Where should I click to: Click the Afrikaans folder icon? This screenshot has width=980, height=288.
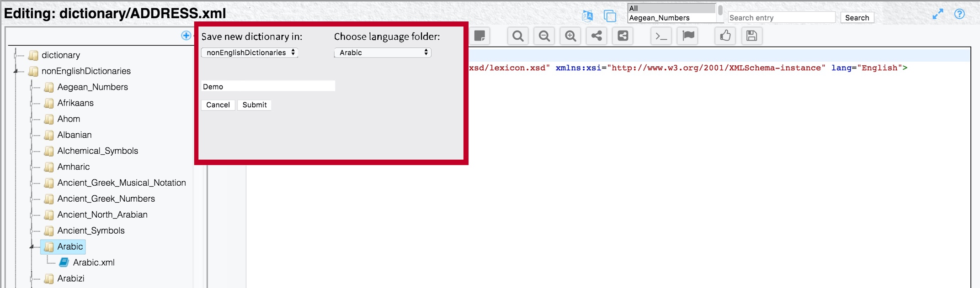pyautogui.click(x=49, y=103)
